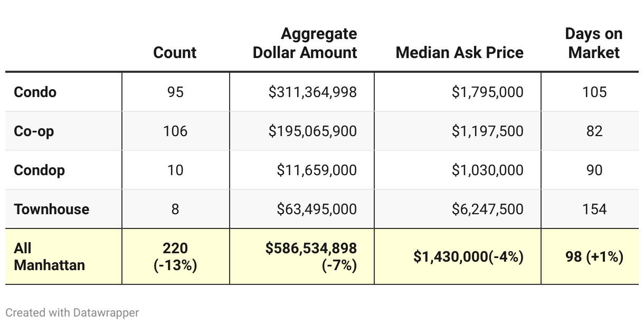Image resolution: width=644 pixels, height=325 pixels.
Task: Click the Days on Market header
Action: click(x=594, y=43)
